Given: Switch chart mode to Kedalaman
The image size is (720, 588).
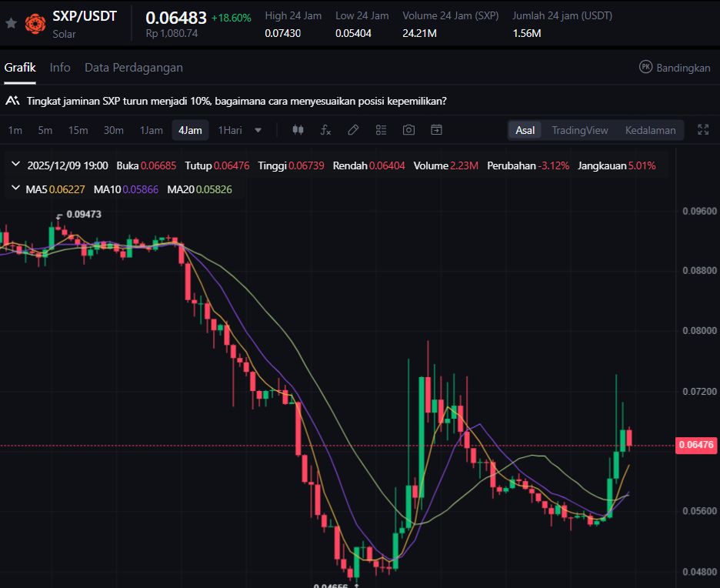Looking at the screenshot, I should coord(650,130).
